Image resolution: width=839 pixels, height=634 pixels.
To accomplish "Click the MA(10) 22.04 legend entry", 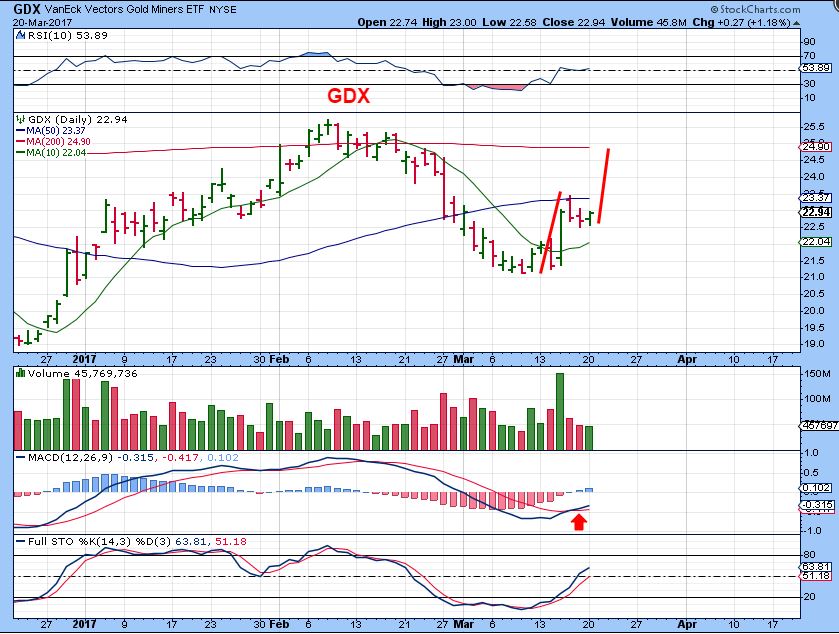I will [x=51, y=153].
